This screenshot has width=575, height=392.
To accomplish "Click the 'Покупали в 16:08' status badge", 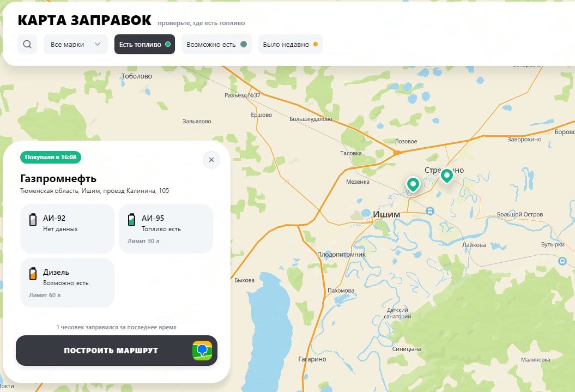I will tap(51, 157).
